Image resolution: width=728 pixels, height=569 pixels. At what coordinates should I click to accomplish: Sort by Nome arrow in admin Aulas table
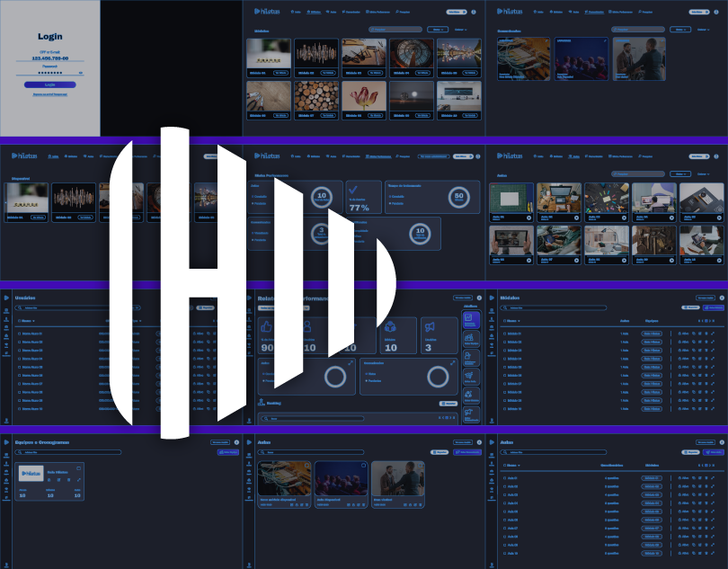click(x=519, y=465)
